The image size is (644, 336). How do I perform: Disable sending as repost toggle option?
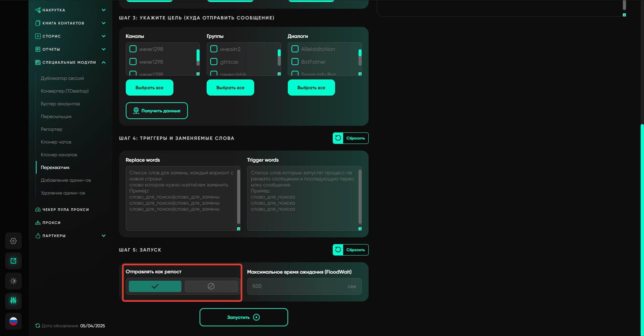[x=211, y=286]
